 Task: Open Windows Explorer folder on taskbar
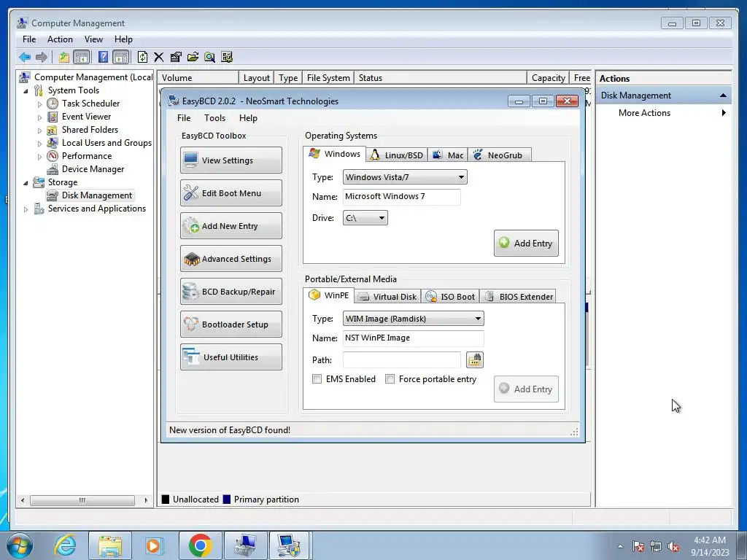pyautogui.click(x=110, y=545)
